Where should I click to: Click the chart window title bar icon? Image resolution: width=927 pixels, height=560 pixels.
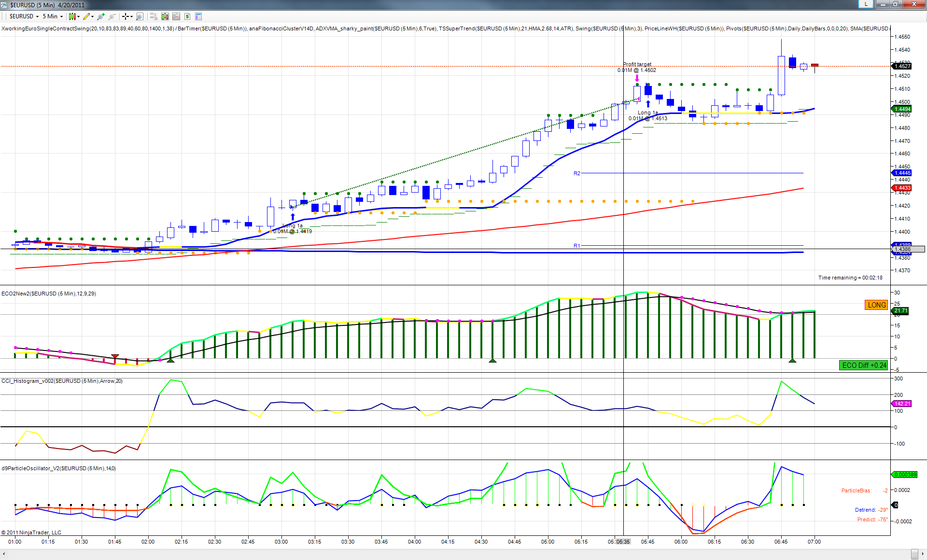(x=4, y=5)
